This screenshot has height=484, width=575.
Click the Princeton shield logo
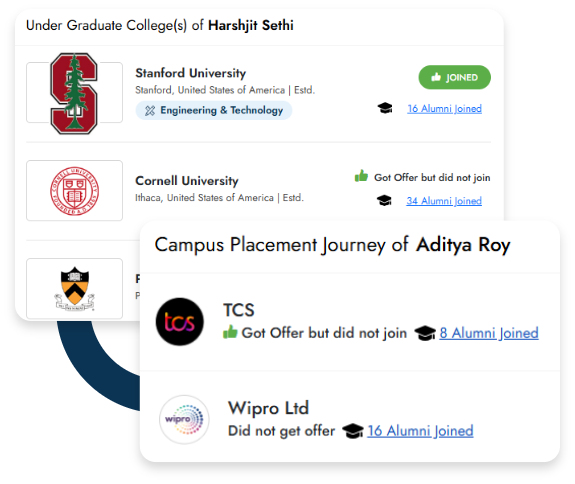pyautogui.click(x=74, y=289)
